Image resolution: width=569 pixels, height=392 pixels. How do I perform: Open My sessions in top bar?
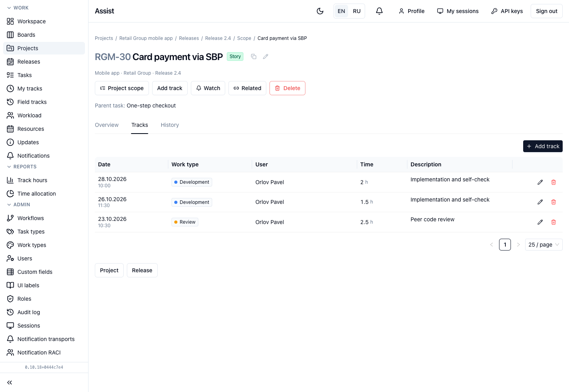click(x=458, y=11)
